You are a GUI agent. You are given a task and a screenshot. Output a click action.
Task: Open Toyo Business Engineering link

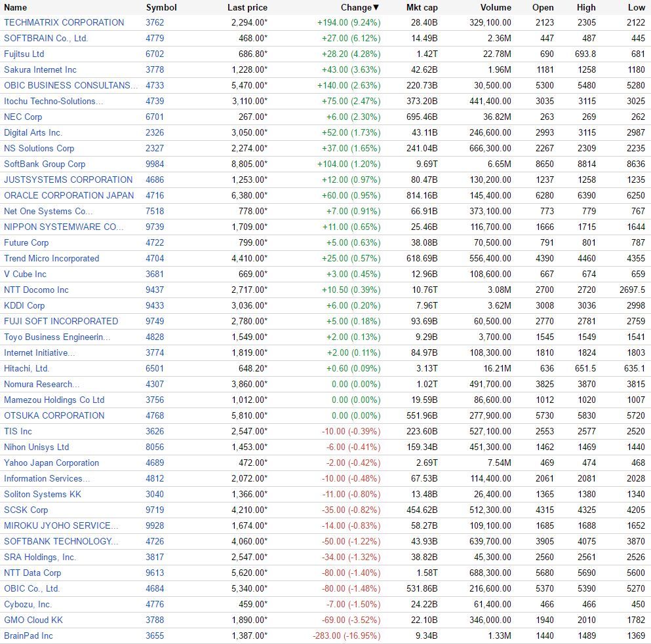click(57, 337)
